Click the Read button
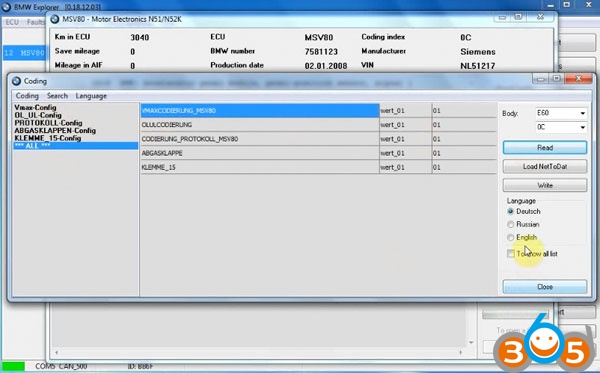The height and width of the screenshot is (373, 600). coord(545,148)
